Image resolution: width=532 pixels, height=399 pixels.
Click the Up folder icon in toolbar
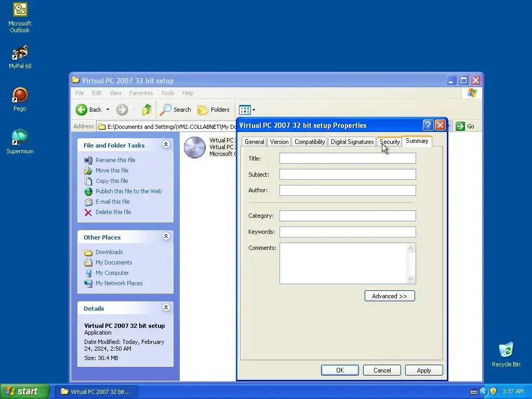pos(147,110)
